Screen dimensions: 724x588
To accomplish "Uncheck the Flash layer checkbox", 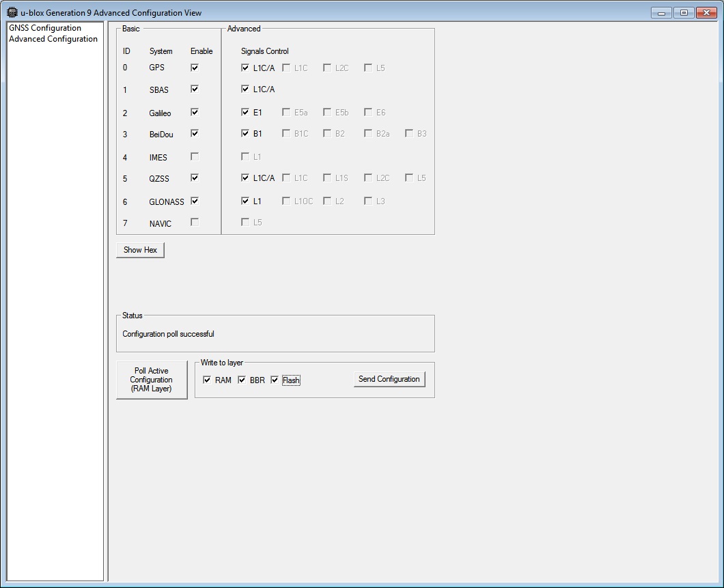I will pos(275,380).
